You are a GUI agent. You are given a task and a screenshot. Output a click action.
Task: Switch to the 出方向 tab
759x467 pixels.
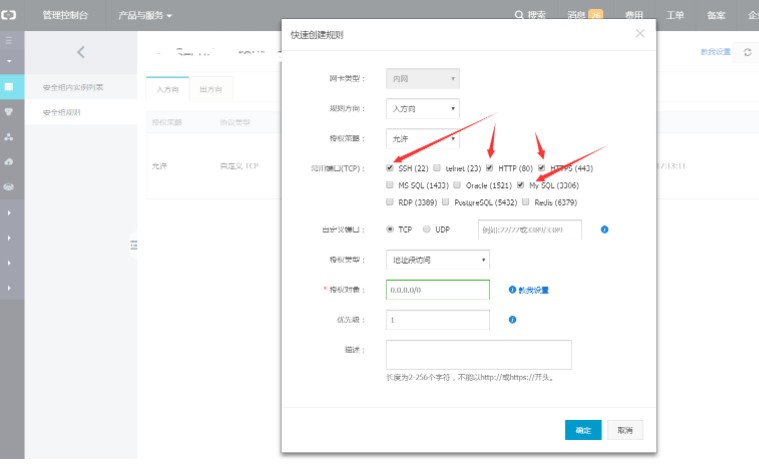(211, 89)
